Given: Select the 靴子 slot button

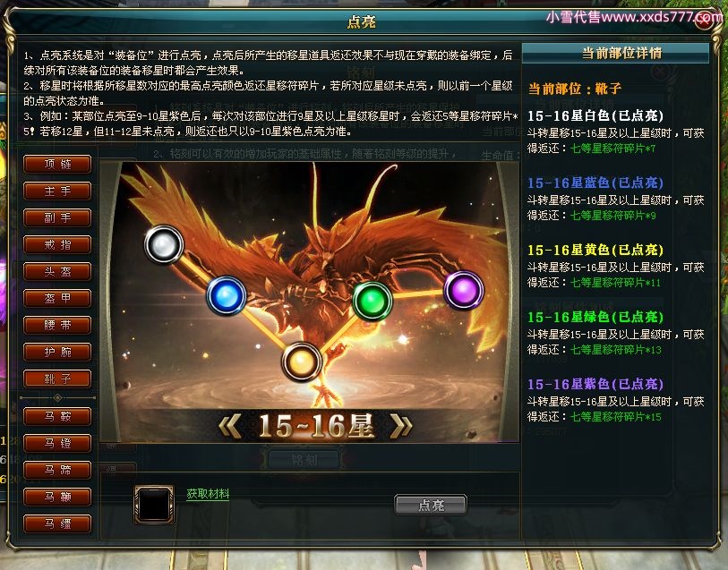Looking at the screenshot, I should [57, 379].
